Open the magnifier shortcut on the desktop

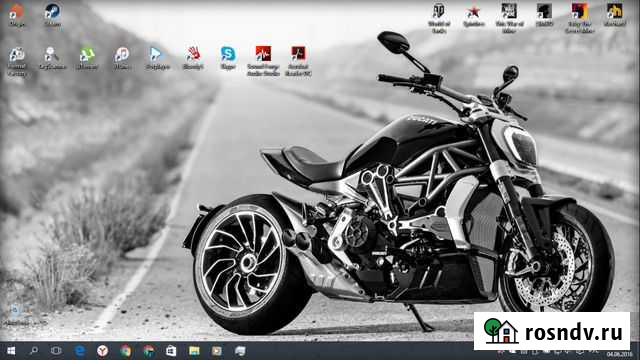(x=52, y=58)
